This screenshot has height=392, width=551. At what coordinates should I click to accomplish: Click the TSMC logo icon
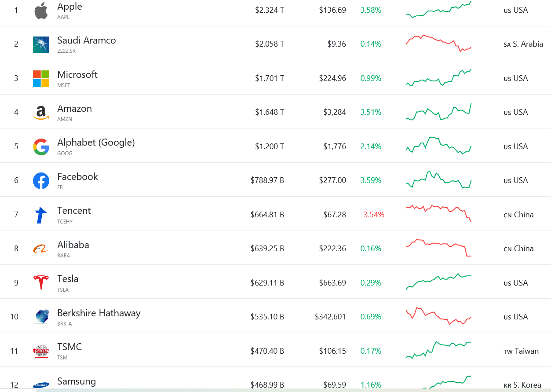(x=41, y=351)
